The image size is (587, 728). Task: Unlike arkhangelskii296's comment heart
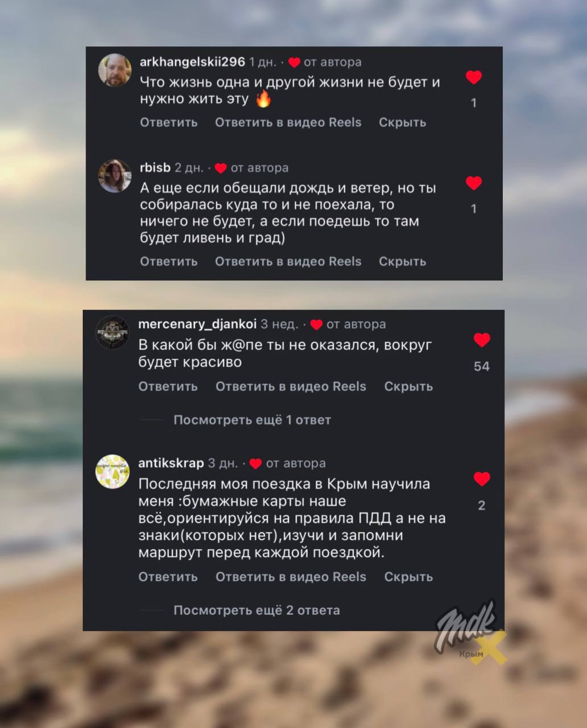[x=474, y=77]
